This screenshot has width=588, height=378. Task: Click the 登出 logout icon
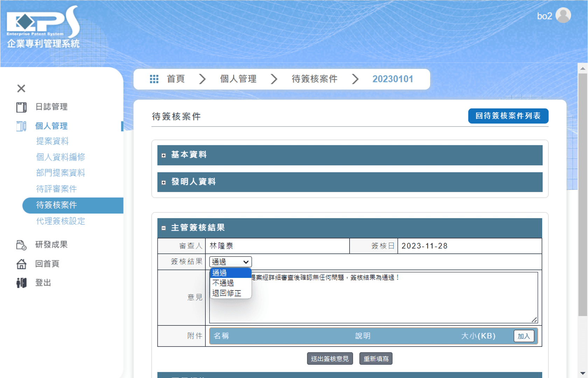(21, 283)
